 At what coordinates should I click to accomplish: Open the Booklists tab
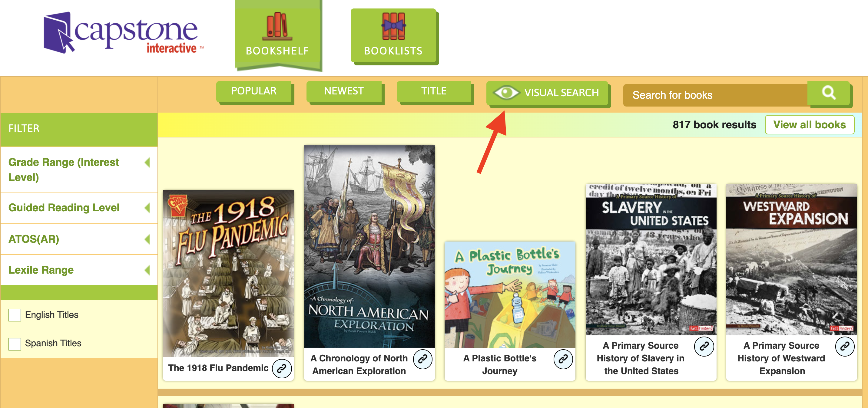[393, 36]
